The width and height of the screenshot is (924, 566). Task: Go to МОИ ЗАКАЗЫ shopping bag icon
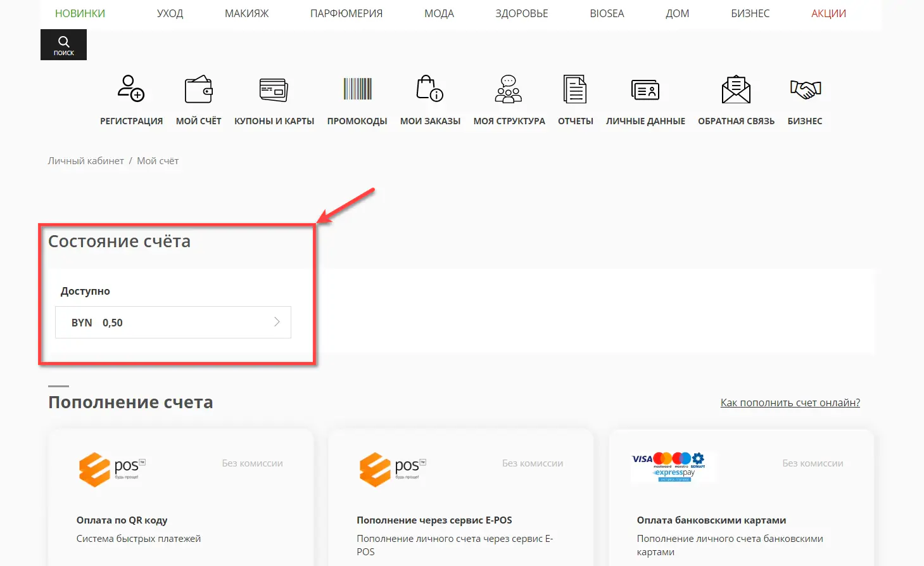pyautogui.click(x=429, y=89)
